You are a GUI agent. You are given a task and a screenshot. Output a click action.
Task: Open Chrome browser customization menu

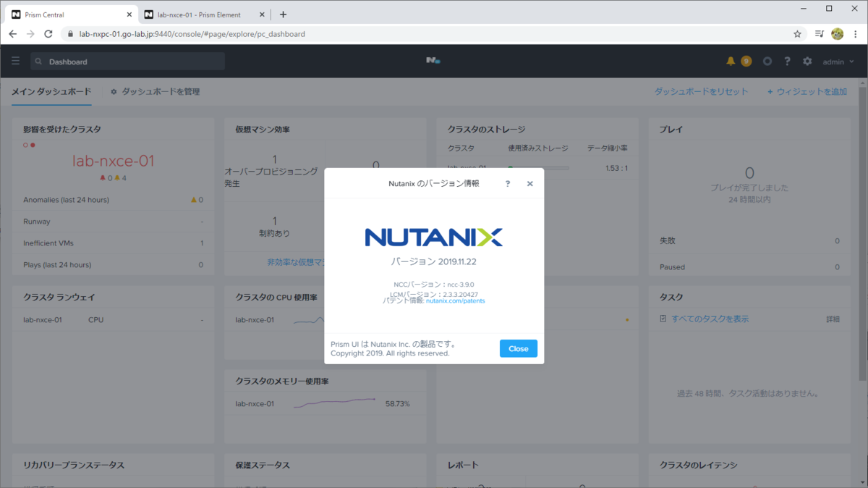point(856,33)
